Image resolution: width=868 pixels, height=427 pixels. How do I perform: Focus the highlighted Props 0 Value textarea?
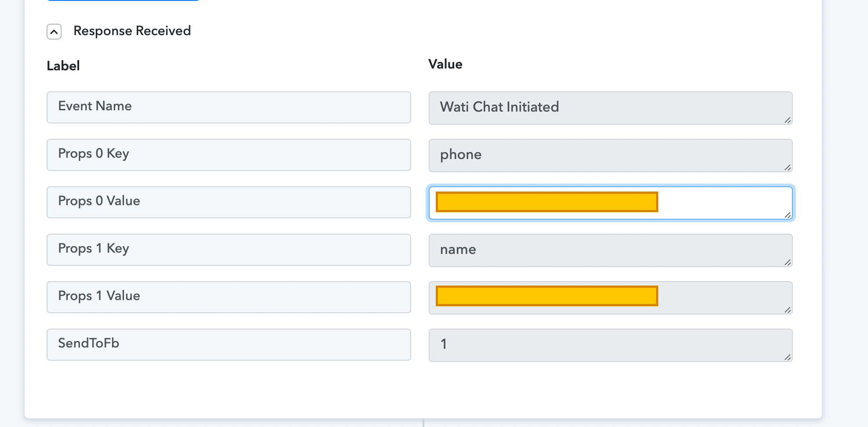click(610, 203)
